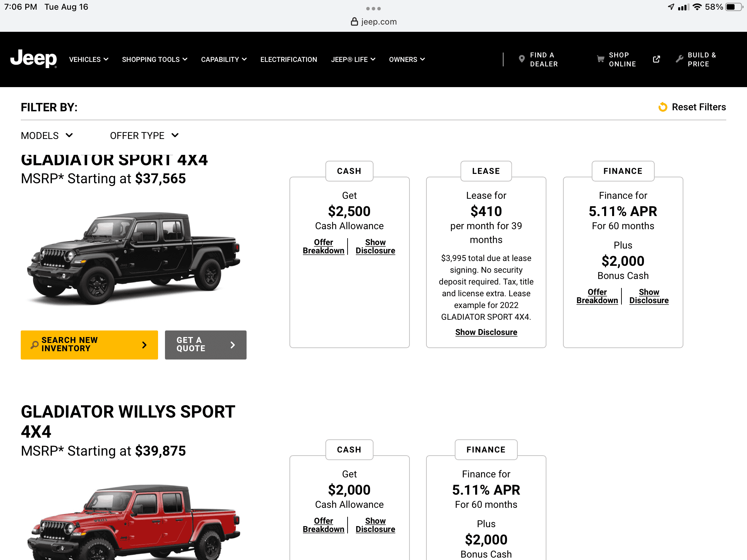Click Search New Inventory button
This screenshot has height=560, width=747.
click(x=89, y=345)
